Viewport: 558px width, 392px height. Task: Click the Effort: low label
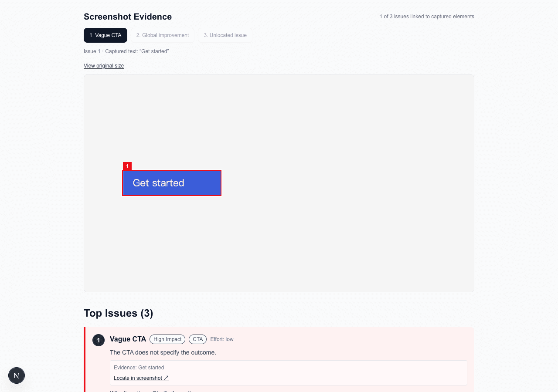[222, 339]
